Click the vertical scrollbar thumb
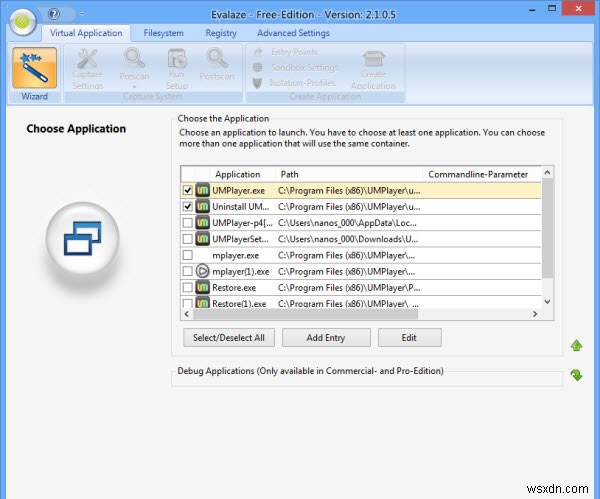Screen dimensions: 600x499 point(548,228)
